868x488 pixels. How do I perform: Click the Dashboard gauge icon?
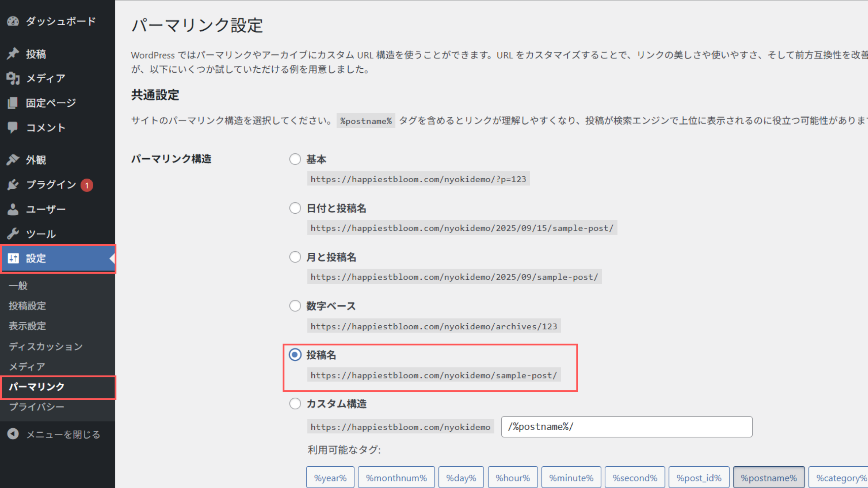pyautogui.click(x=13, y=21)
